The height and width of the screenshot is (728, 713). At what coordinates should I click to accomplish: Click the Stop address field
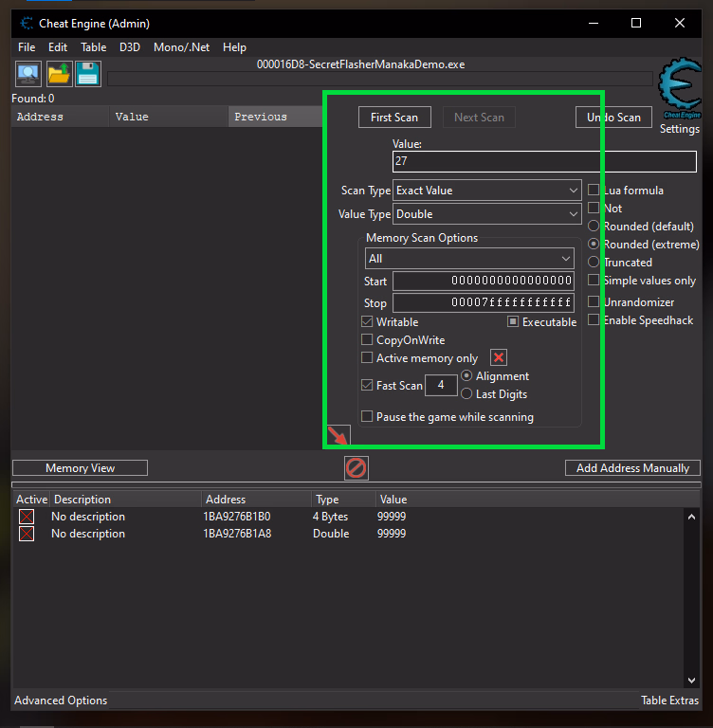[483, 302]
